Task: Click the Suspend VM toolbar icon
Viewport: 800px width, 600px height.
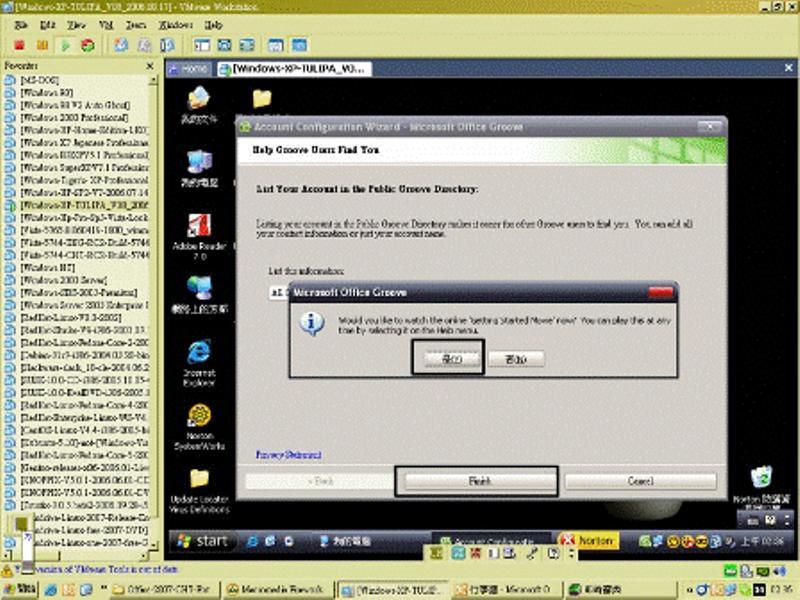Action: 42,45
